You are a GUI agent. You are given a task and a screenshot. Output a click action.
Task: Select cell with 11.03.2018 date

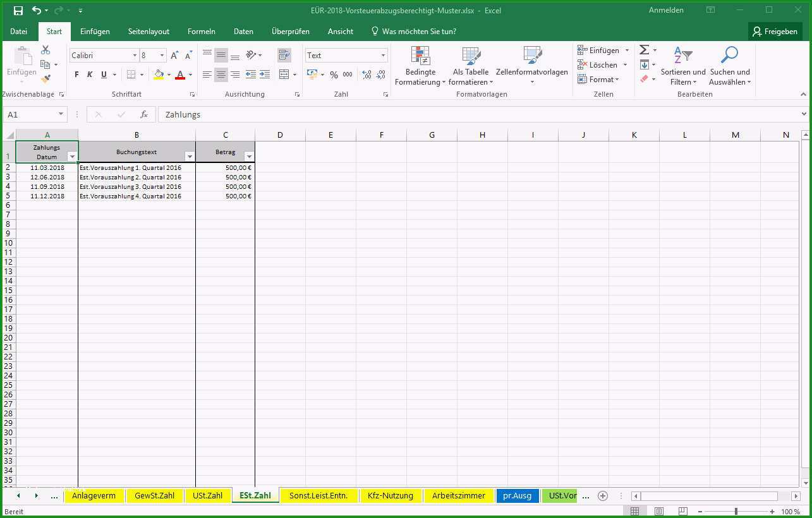47,167
